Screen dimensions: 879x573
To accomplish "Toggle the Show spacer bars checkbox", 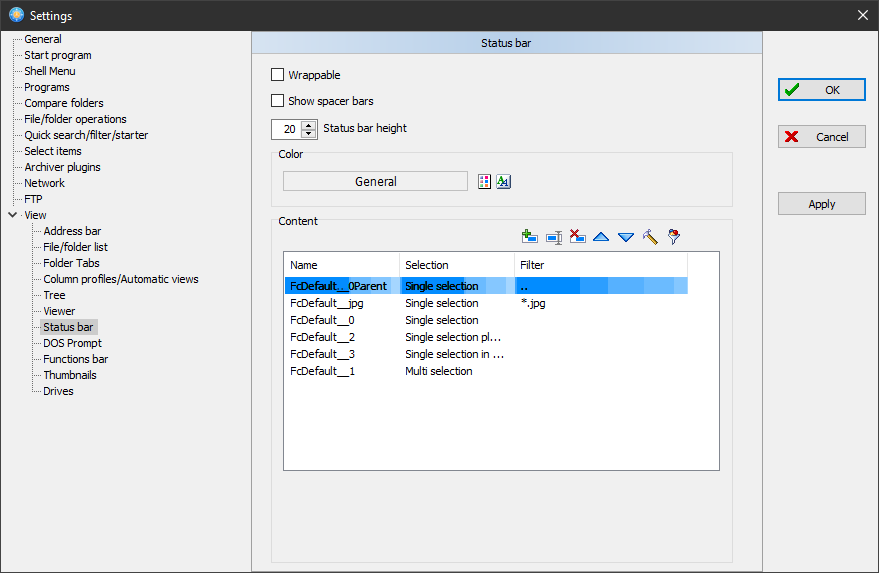I will (278, 101).
